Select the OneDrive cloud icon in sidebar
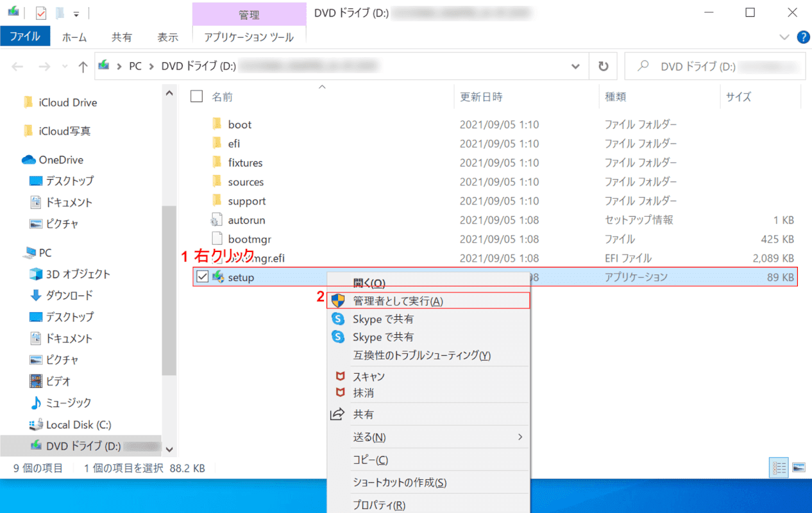812x513 pixels. pos(29,160)
